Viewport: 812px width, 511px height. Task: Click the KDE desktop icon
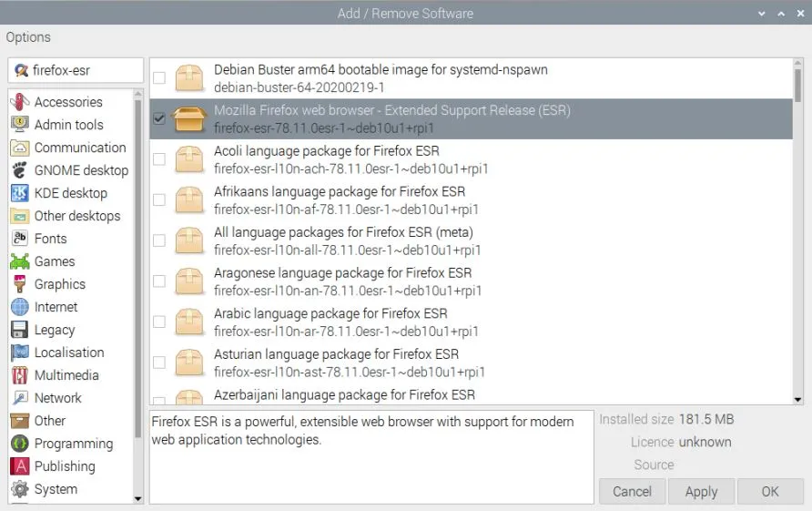(x=20, y=193)
